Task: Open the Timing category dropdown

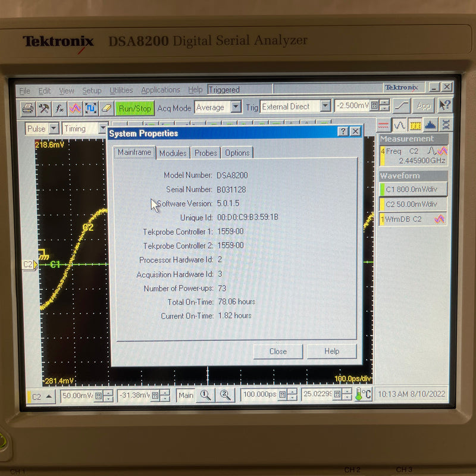Action: coord(103,129)
